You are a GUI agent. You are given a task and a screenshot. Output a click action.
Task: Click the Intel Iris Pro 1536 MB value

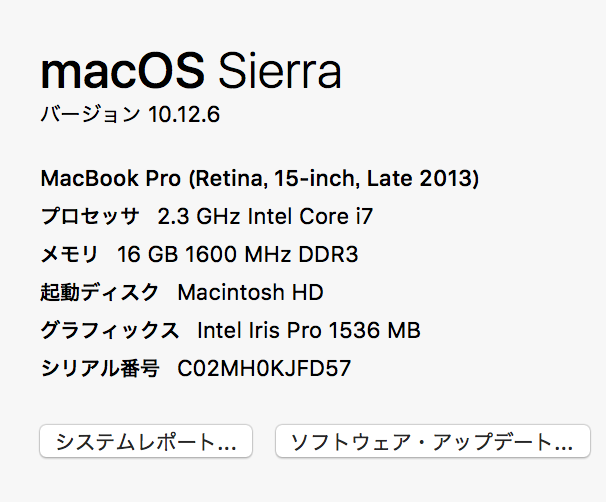tap(309, 331)
